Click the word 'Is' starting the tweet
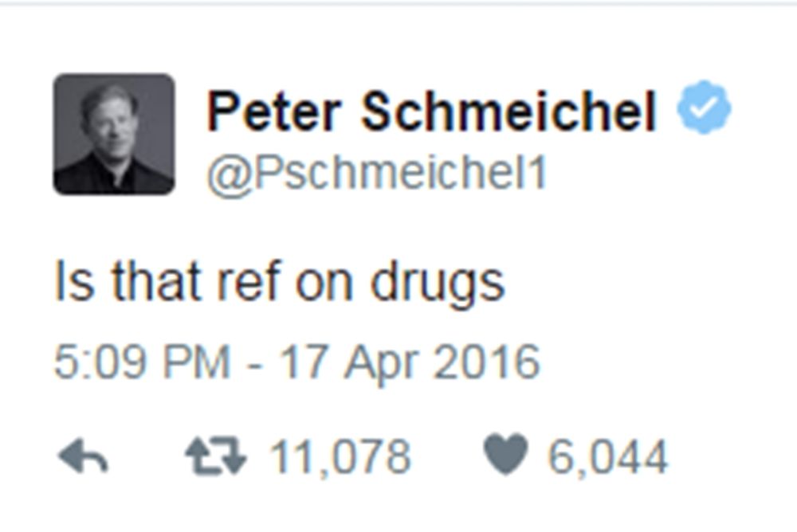The image size is (797, 532). [x=73, y=281]
